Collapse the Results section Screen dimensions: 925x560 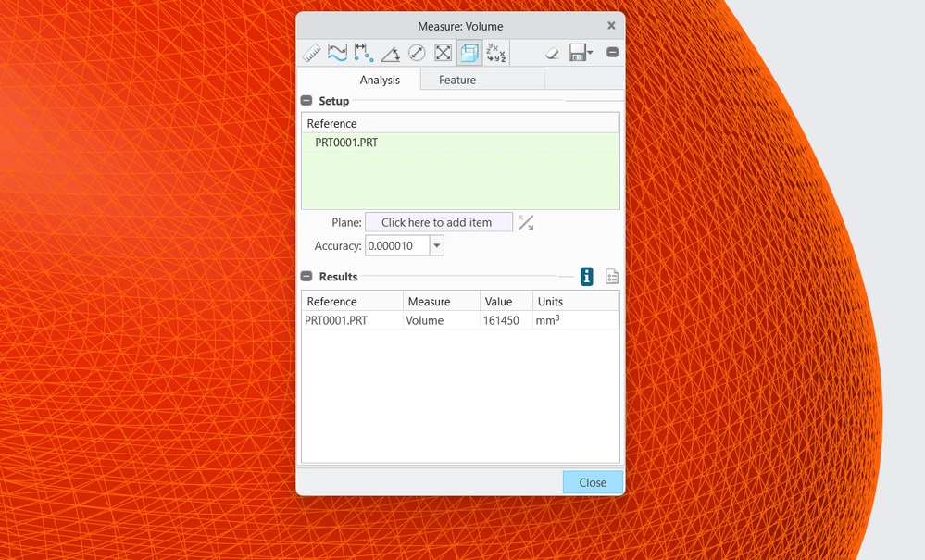click(306, 277)
